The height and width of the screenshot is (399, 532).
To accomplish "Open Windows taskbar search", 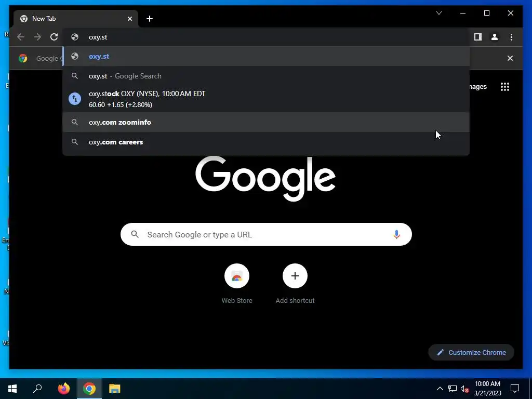I will (37, 389).
